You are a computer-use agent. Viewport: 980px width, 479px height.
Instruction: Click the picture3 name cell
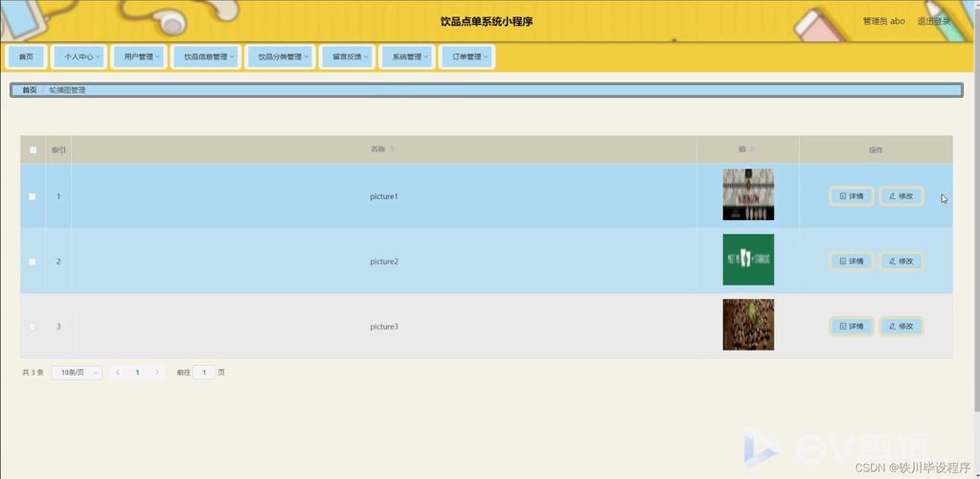pos(384,327)
